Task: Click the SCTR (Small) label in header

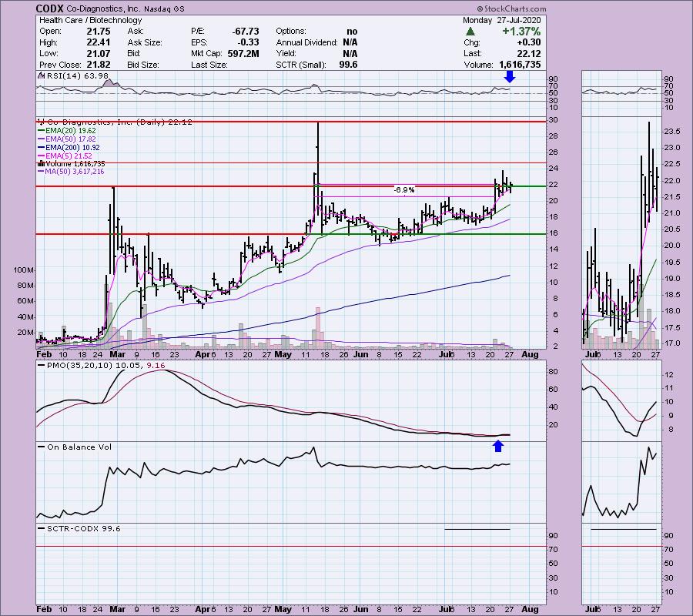Action: [301, 65]
